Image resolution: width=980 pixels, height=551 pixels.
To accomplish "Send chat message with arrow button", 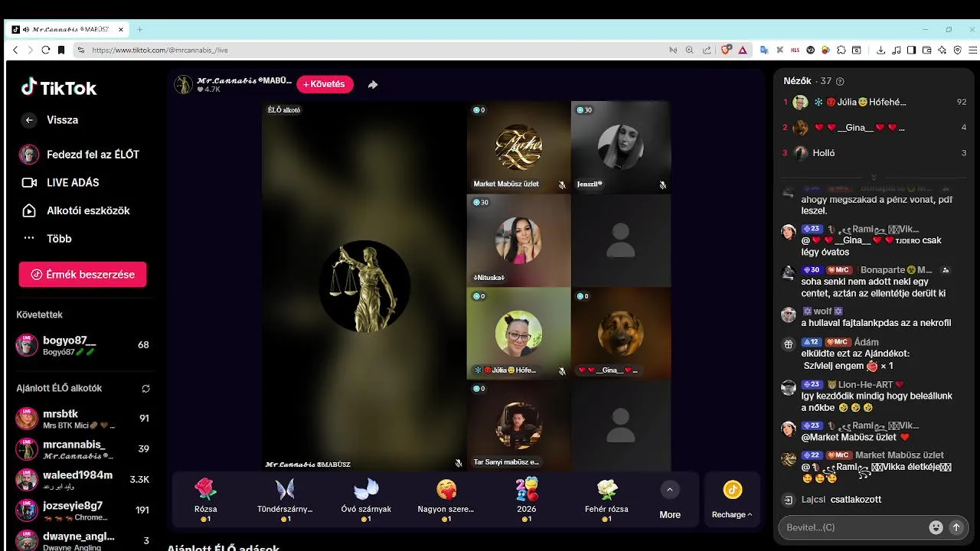I will tap(955, 527).
